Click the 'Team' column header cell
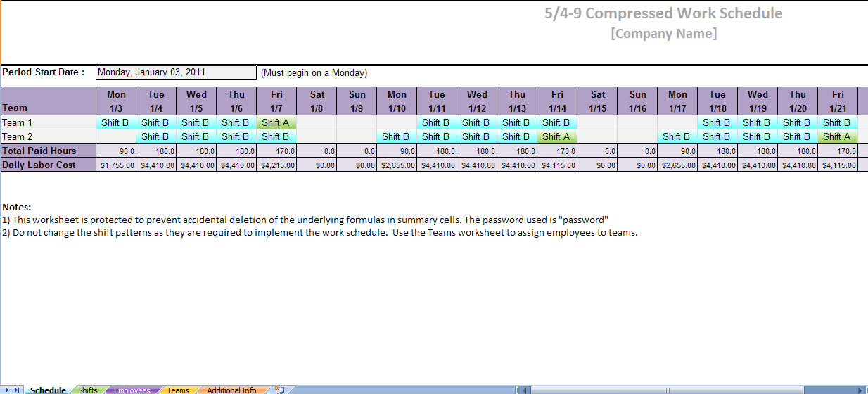868x394 pixels. 48,101
